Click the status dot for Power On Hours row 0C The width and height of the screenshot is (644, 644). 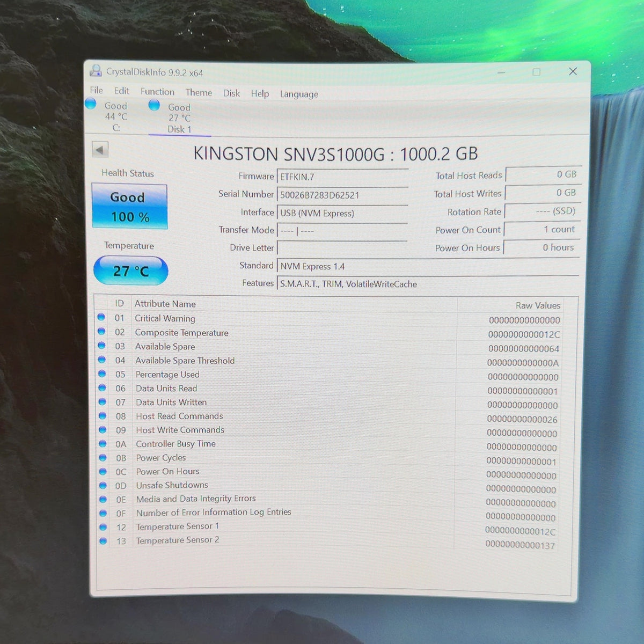[x=103, y=471]
